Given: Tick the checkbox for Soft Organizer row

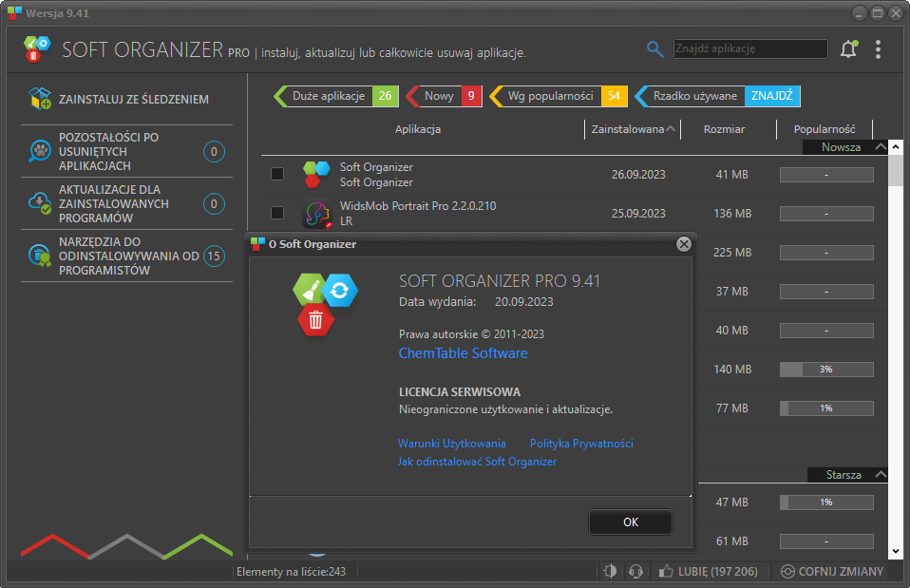Looking at the screenshot, I should 277,174.
